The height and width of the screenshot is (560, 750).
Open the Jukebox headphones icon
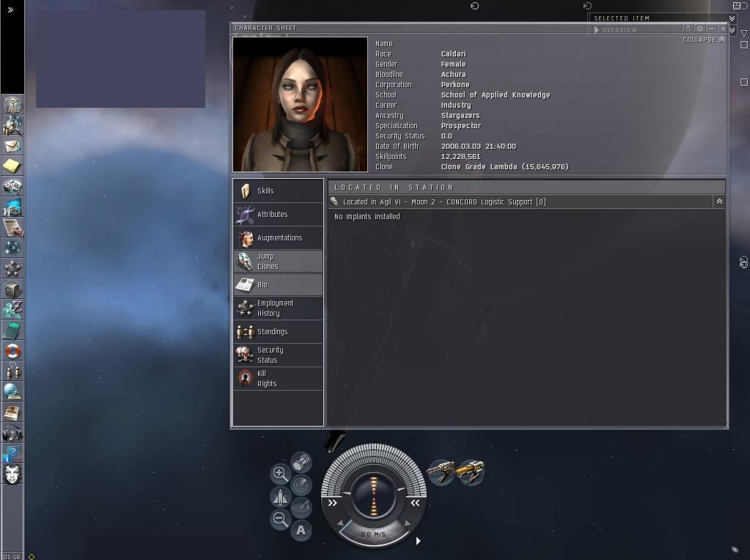tap(12, 433)
